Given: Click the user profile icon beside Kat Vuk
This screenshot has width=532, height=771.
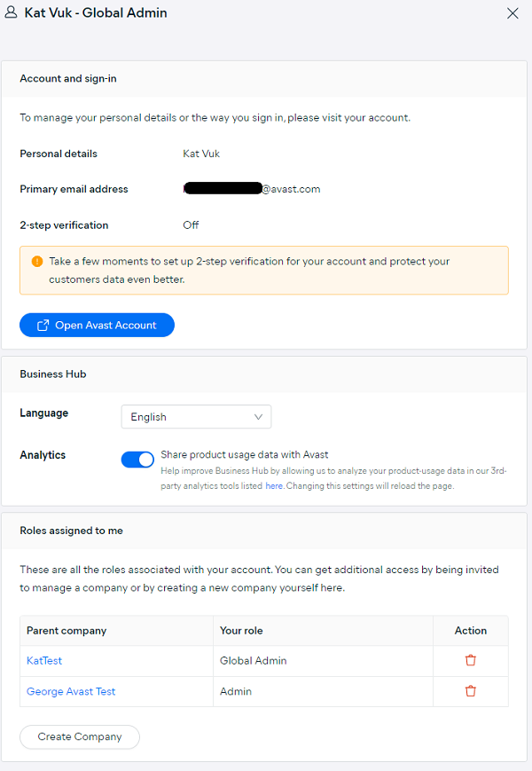Looking at the screenshot, I should (x=11, y=12).
